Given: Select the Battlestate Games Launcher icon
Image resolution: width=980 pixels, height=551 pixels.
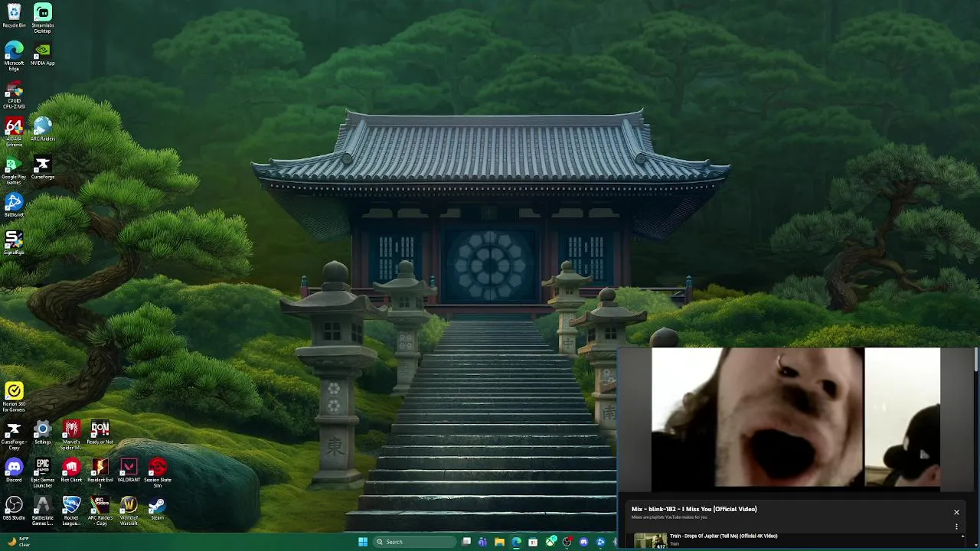Looking at the screenshot, I should (x=42, y=511).
